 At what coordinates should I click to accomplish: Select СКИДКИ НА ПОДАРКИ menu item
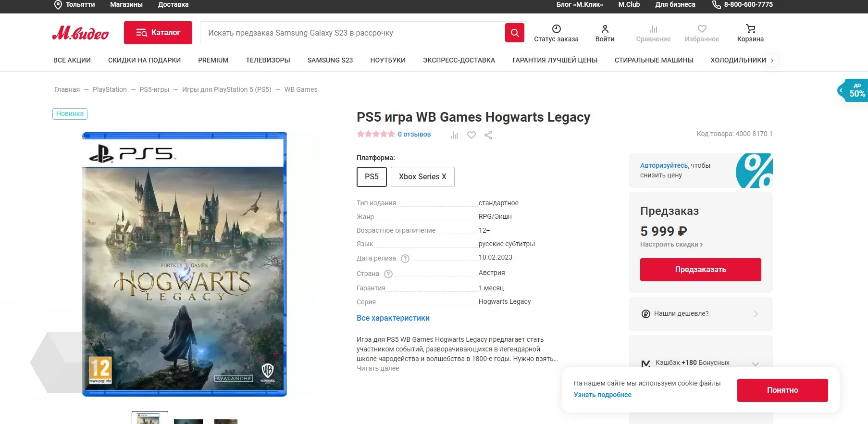click(144, 60)
